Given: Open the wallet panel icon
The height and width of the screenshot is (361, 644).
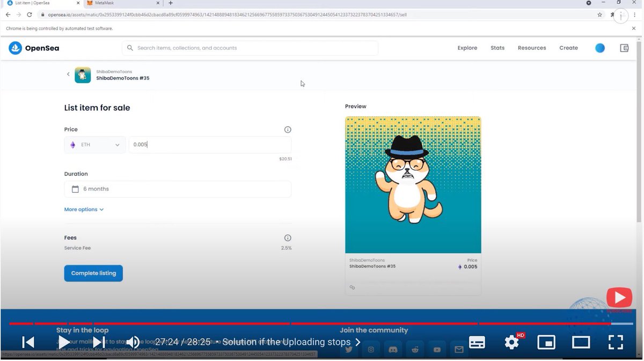Looking at the screenshot, I should 624,48.
